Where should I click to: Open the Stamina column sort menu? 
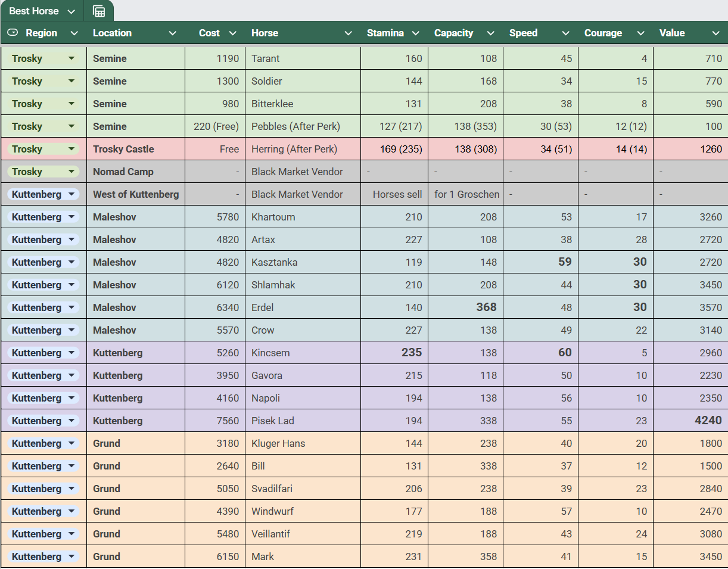click(416, 33)
